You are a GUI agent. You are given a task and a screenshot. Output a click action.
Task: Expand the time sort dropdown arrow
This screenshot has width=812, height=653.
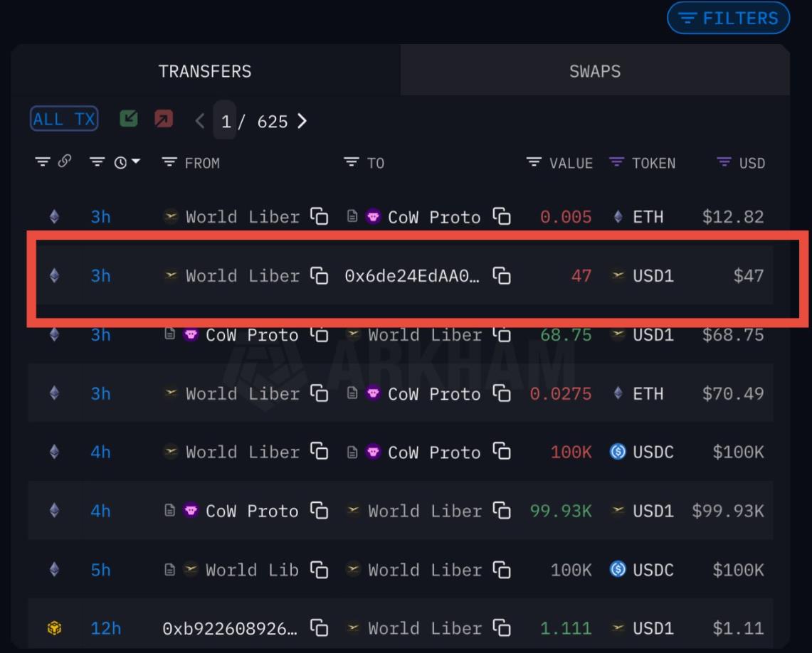[136, 161]
